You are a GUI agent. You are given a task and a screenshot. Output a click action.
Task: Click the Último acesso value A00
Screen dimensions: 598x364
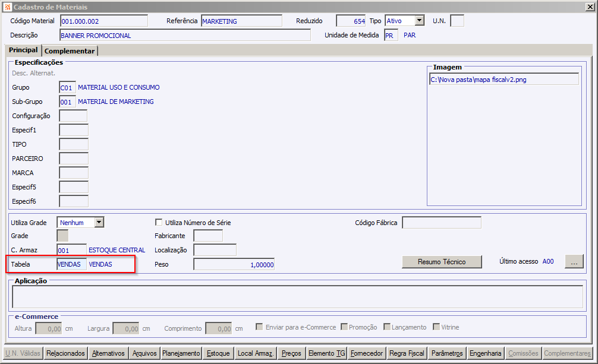coord(548,261)
